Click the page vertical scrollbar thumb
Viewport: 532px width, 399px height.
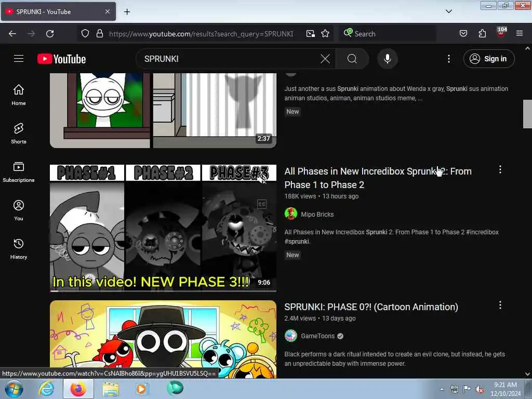(x=527, y=114)
